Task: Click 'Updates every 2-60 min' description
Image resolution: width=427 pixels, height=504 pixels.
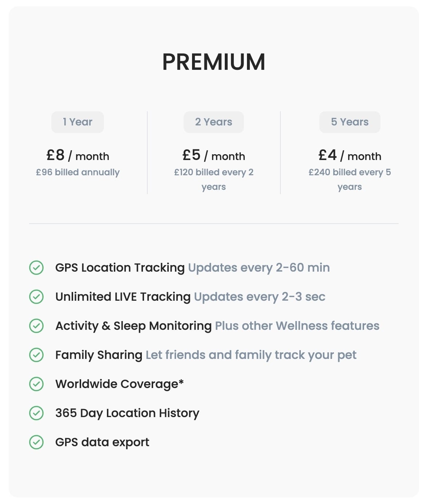Action: point(259,268)
